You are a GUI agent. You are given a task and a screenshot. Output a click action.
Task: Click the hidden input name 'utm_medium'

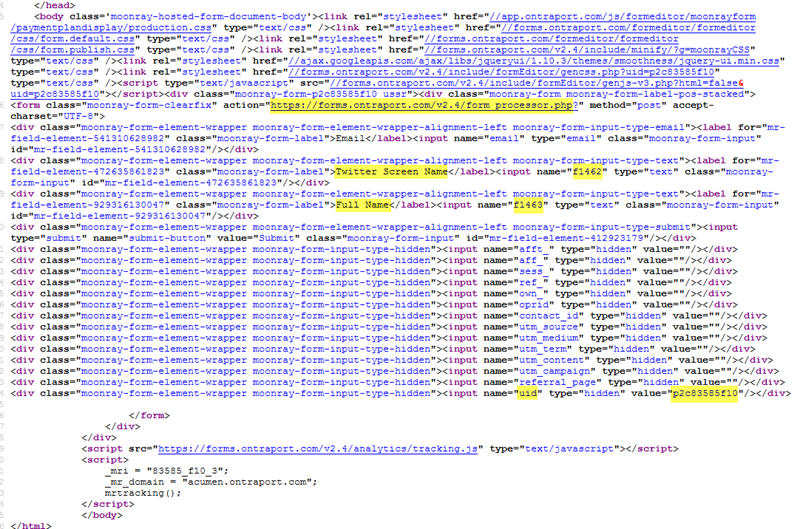[x=548, y=338]
